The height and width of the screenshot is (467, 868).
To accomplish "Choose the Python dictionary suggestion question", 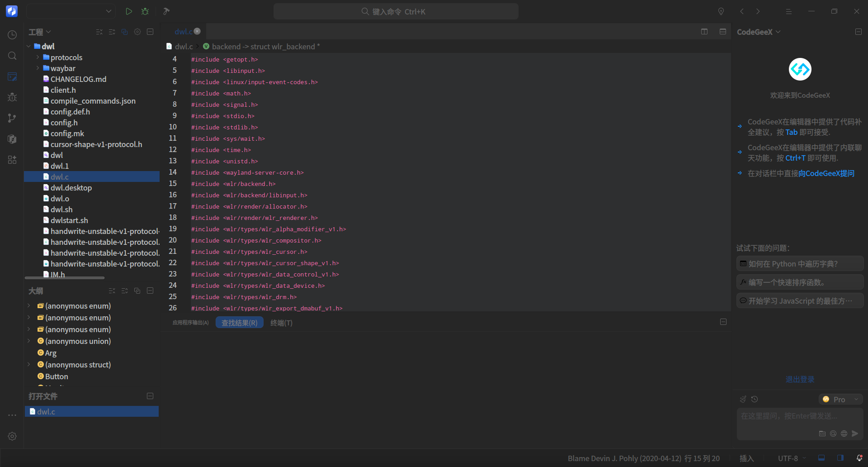I will (800, 264).
